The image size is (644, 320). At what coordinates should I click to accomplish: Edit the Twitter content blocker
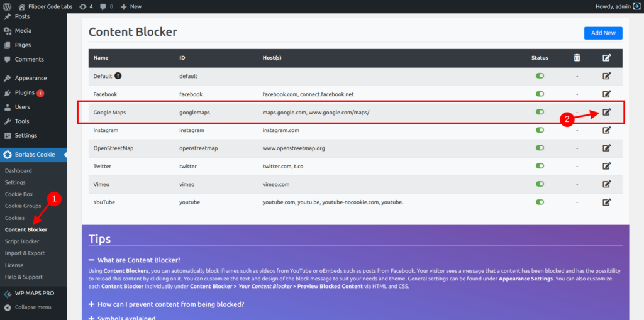[x=607, y=166]
